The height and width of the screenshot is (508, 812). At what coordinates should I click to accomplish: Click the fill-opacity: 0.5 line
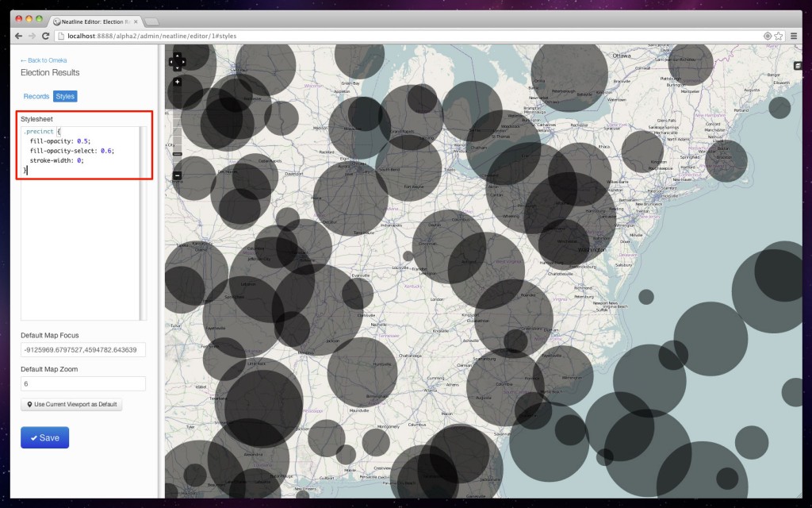click(x=60, y=141)
